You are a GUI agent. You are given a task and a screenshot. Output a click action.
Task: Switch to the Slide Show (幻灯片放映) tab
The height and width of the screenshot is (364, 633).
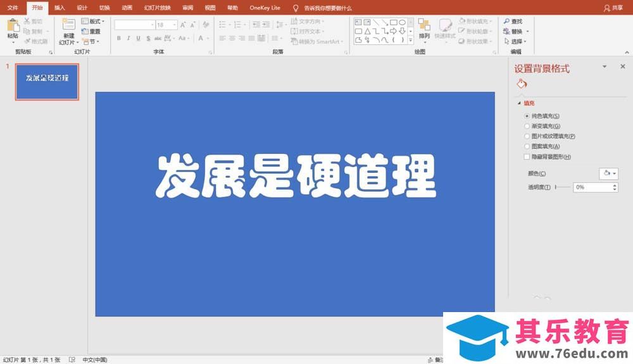158,8
